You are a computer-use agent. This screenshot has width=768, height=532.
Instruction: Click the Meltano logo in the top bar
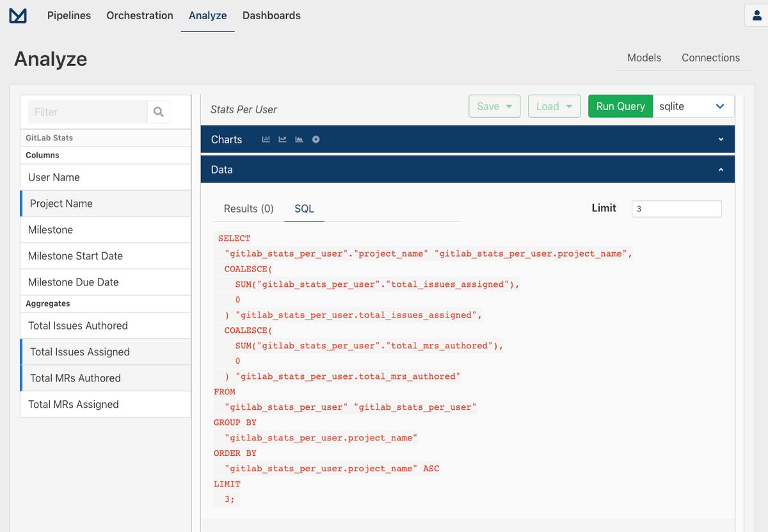[x=17, y=15]
